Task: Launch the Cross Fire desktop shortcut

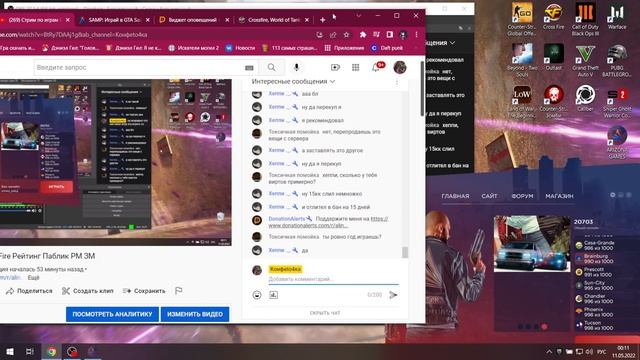Action: [x=553, y=16]
